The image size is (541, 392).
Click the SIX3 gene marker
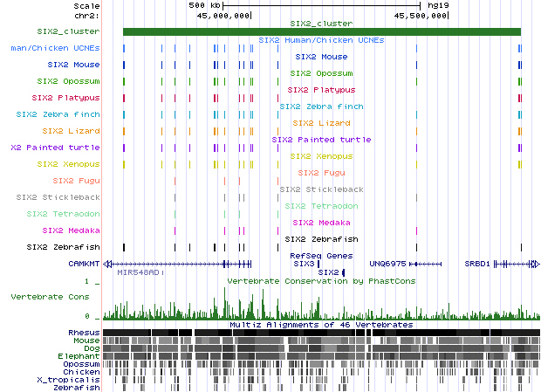tap(318, 263)
